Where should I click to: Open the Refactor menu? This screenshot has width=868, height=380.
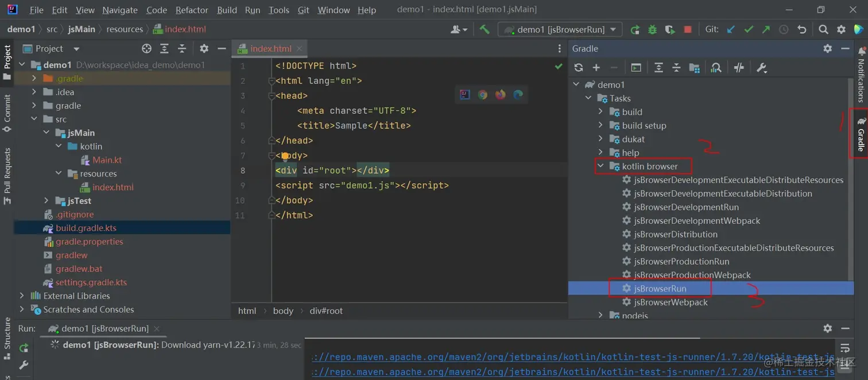pos(191,10)
